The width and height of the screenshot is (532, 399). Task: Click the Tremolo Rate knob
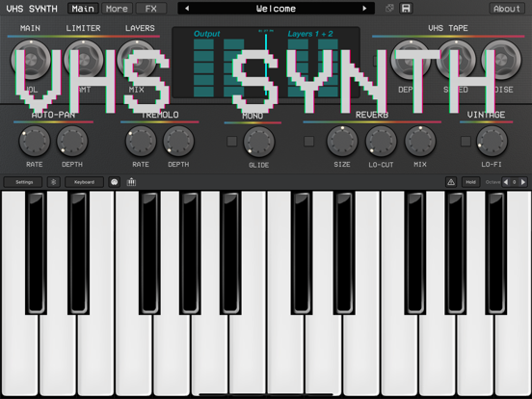pyautogui.click(x=141, y=141)
